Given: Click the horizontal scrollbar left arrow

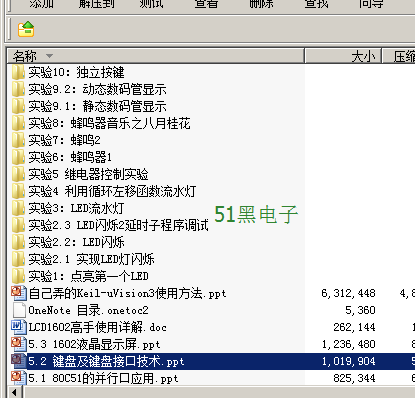Looking at the screenshot, I should coord(14,393).
